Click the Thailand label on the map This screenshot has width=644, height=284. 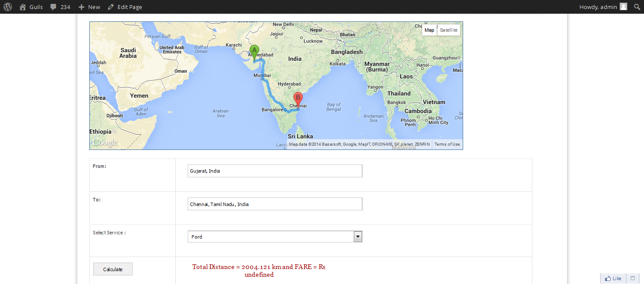tap(399, 93)
